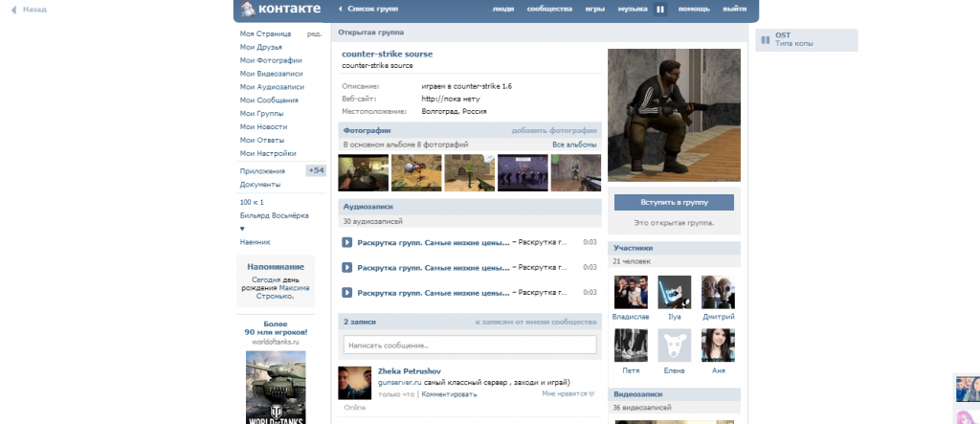Pause the OST track in right sidebar
Viewport: 980px width, 424px height.
coord(764,40)
